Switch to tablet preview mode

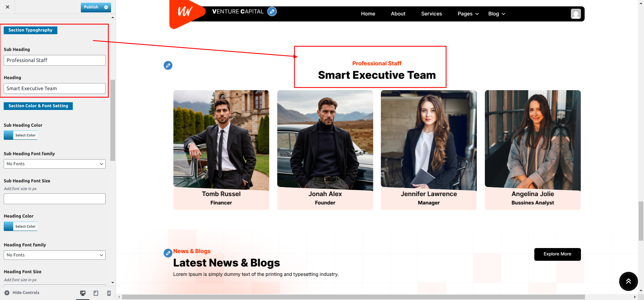pos(96,293)
